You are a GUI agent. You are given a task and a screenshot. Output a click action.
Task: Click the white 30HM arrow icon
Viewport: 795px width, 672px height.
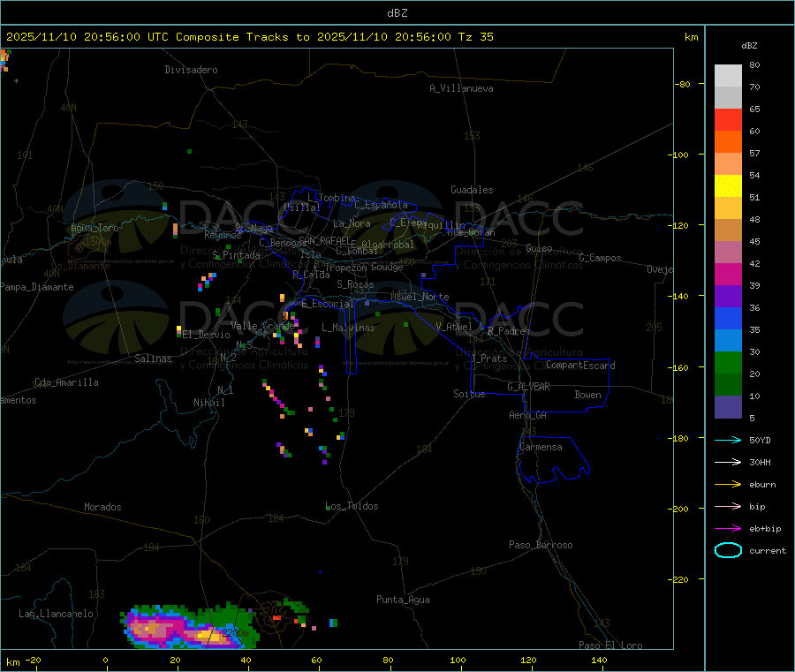click(x=728, y=462)
